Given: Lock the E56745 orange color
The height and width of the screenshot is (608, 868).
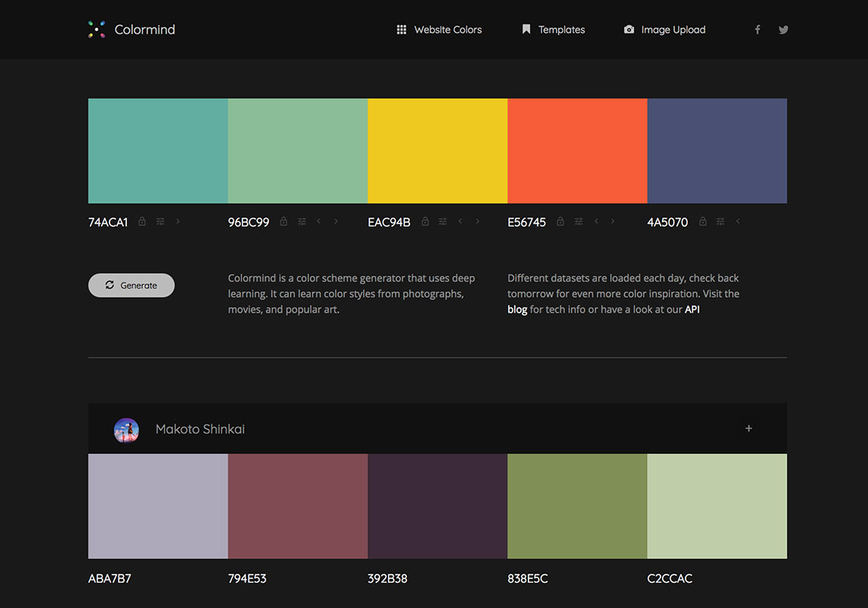Looking at the screenshot, I should pos(560,222).
